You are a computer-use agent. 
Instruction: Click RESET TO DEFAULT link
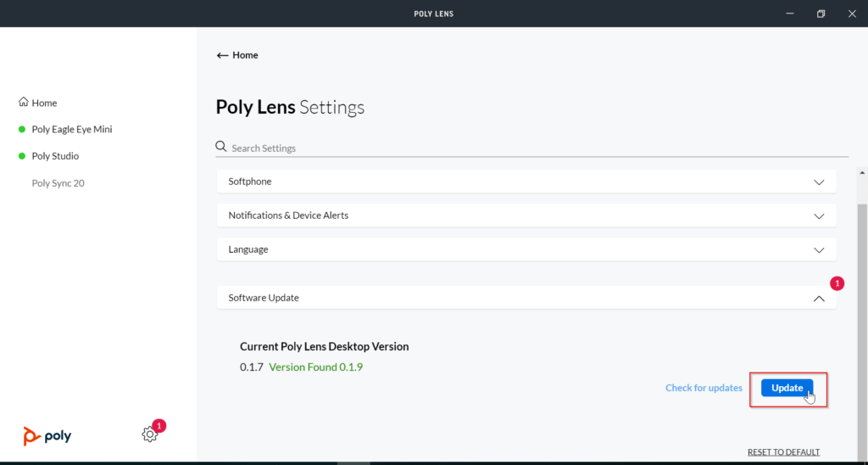click(x=783, y=452)
